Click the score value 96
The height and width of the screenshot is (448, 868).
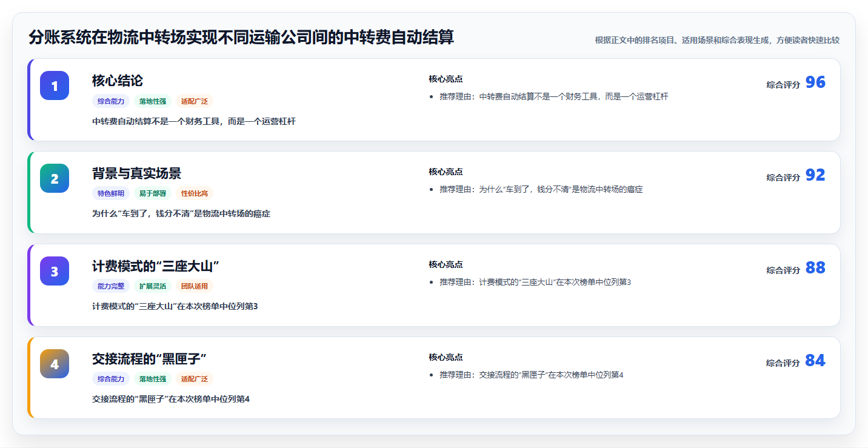coord(815,82)
